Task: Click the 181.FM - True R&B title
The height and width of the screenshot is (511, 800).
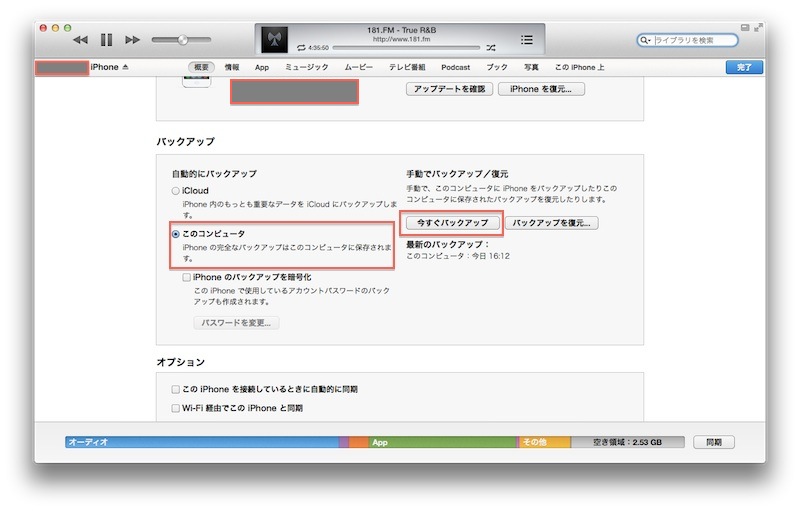Action: coord(402,30)
